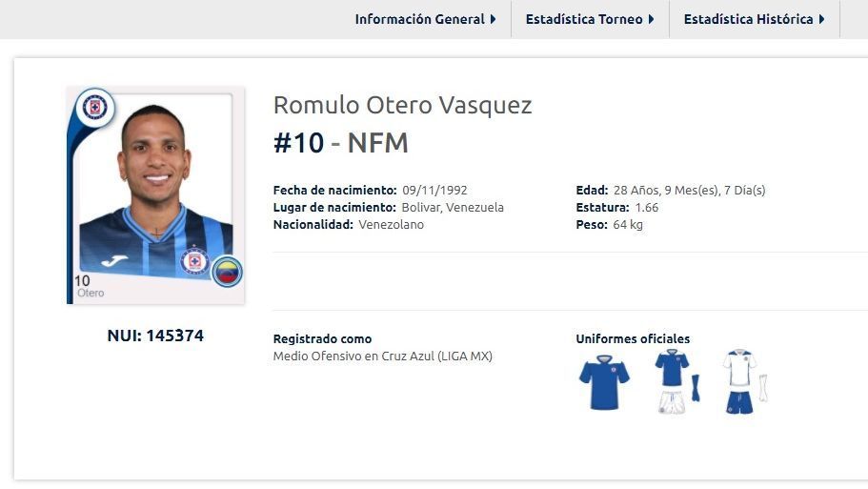Image resolution: width=868 pixels, height=489 pixels.
Task: Click the Joma logo on the jersey
Action: [x=115, y=260]
